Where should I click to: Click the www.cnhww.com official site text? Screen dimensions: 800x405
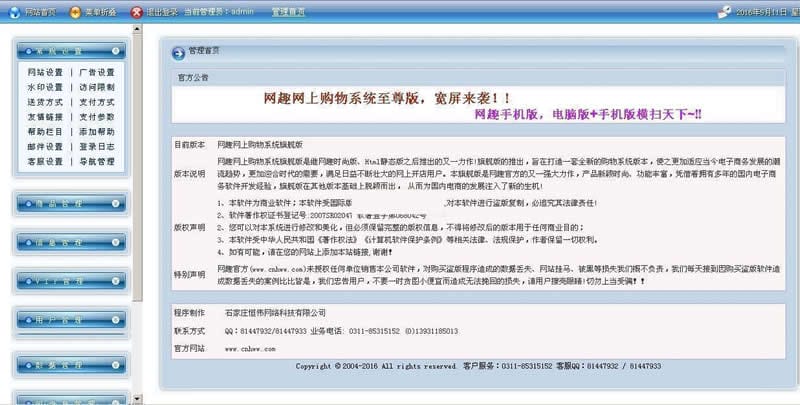click(x=250, y=349)
